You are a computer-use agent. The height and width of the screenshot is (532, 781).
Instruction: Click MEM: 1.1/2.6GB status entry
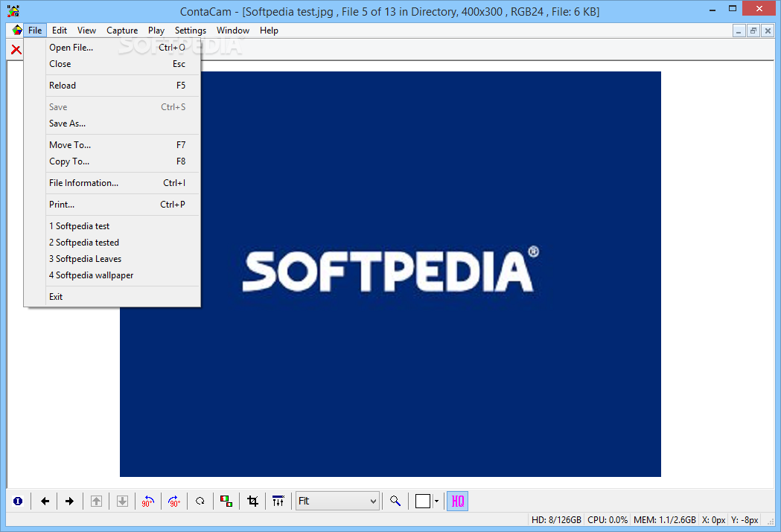pos(664,520)
